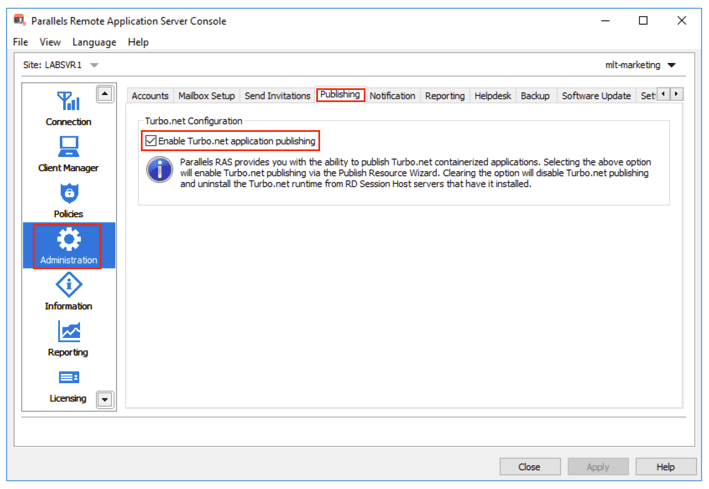Switch to the Helpdesk tab
This screenshot has width=709, height=489.
coord(492,96)
